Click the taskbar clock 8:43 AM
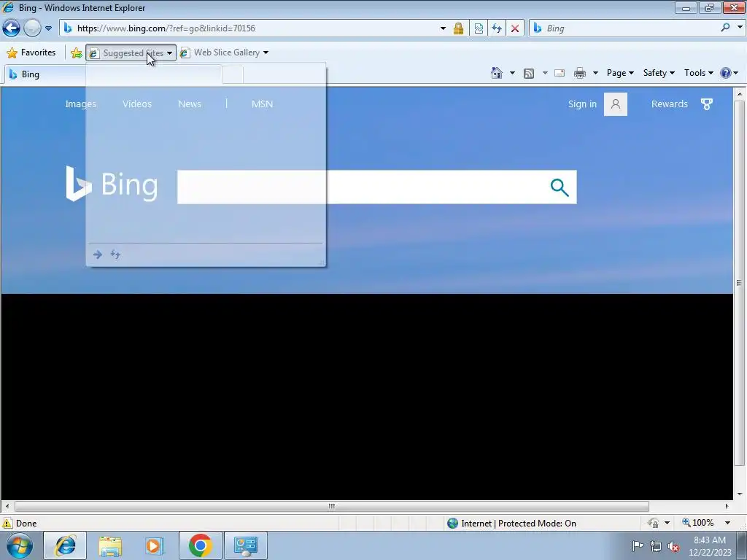This screenshot has height=560, width=747. tap(709, 540)
